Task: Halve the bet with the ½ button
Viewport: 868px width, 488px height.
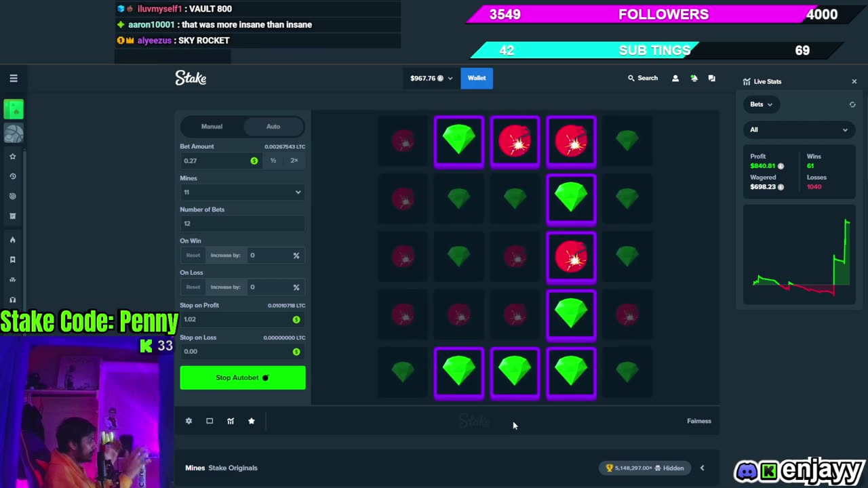Action: click(x=273, y=161)
